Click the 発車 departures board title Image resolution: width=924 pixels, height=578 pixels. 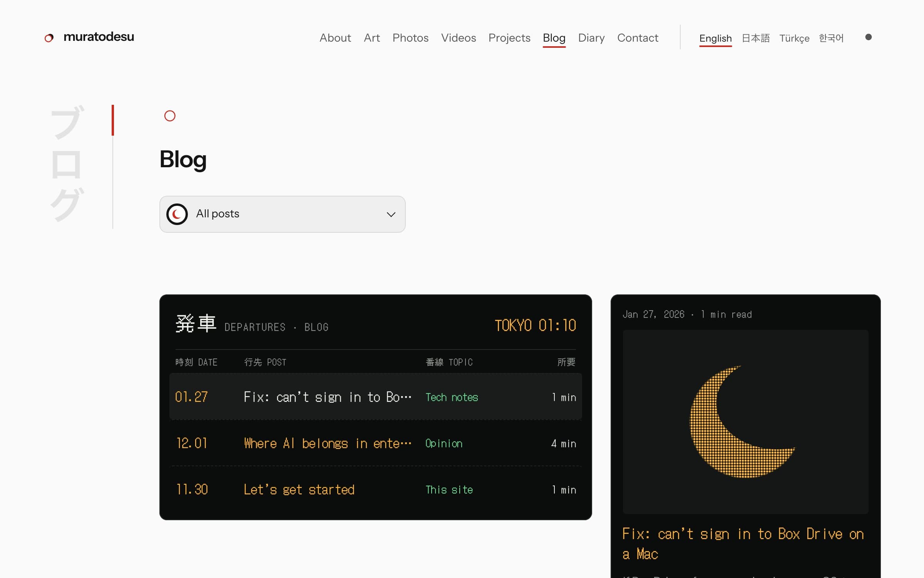pos(196,323)
